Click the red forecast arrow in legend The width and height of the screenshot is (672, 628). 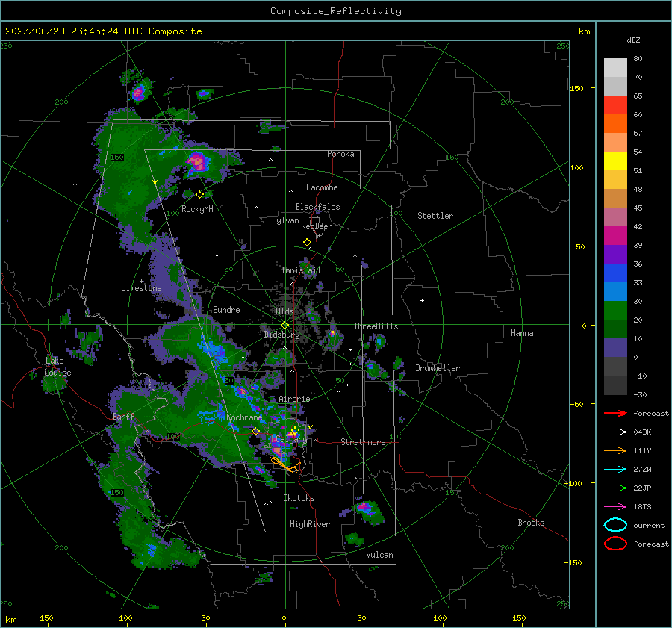point(615,413)
